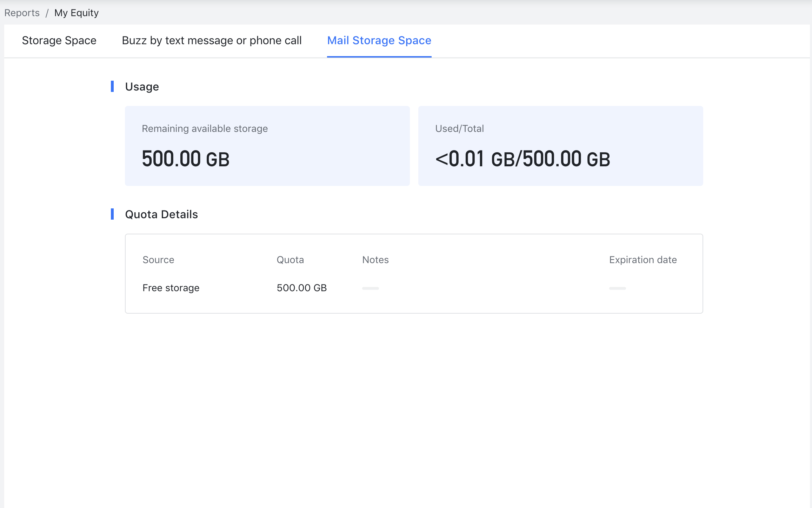Image resolution: width=812 pixels, height=508 pixels.
Task: Switch to Buzz by text message tab
Action: tap(212, 41)
